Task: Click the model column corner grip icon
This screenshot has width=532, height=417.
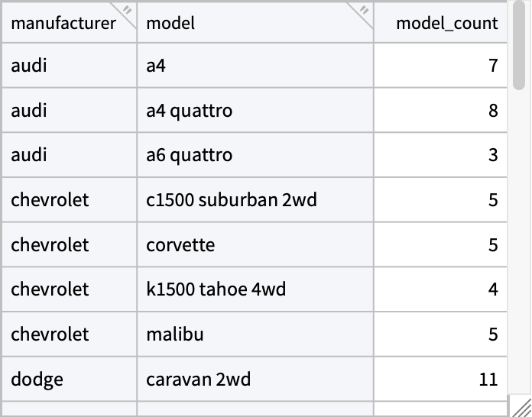Action: click(x=363, y=10)
